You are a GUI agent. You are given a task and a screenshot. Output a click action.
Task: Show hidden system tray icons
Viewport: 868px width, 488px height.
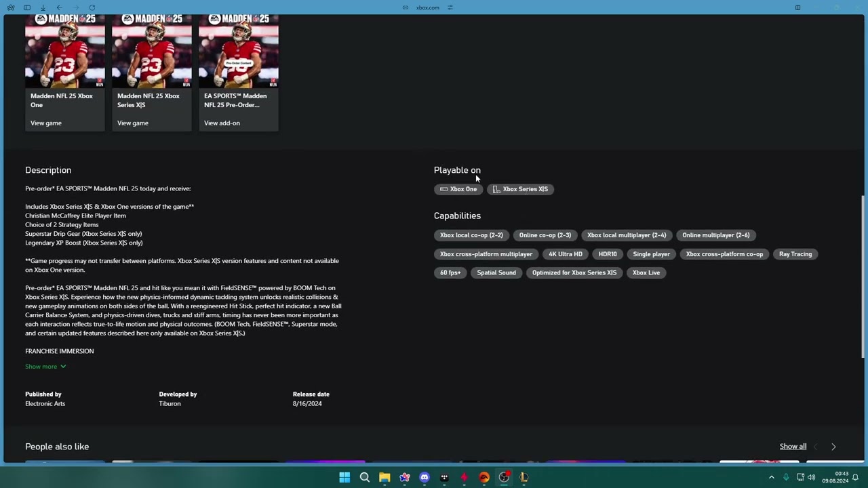click(771, 477)
